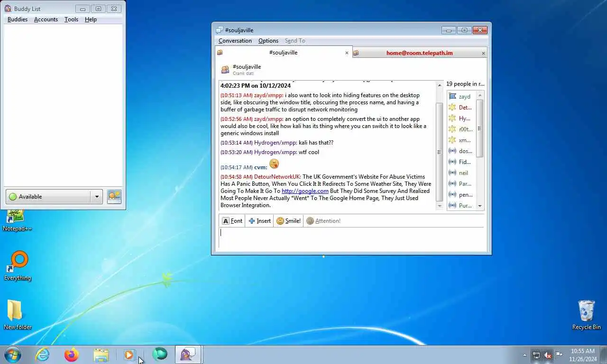This screenshot has height=364, width=607.
Task: Open the Smile! emoticon picker
Action: pos(288,221)
